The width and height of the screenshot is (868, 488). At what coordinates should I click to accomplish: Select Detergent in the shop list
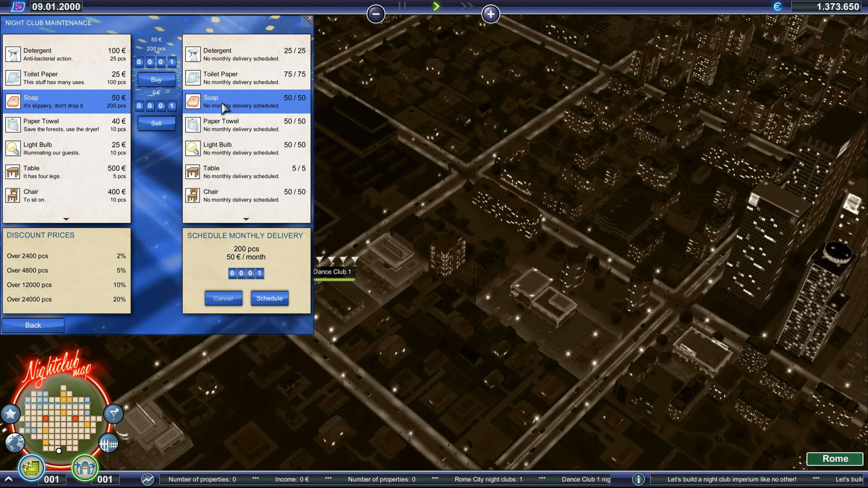(66, 54)
